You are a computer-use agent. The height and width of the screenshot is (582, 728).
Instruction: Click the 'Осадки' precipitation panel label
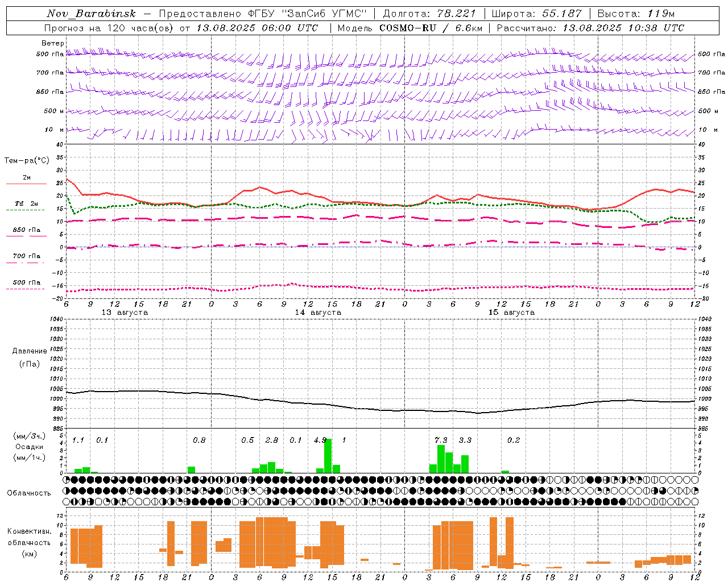point(29,447)
